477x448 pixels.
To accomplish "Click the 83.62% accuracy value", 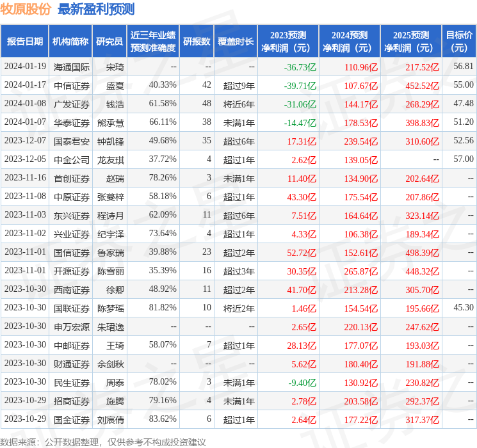I will tap(163, 419).
